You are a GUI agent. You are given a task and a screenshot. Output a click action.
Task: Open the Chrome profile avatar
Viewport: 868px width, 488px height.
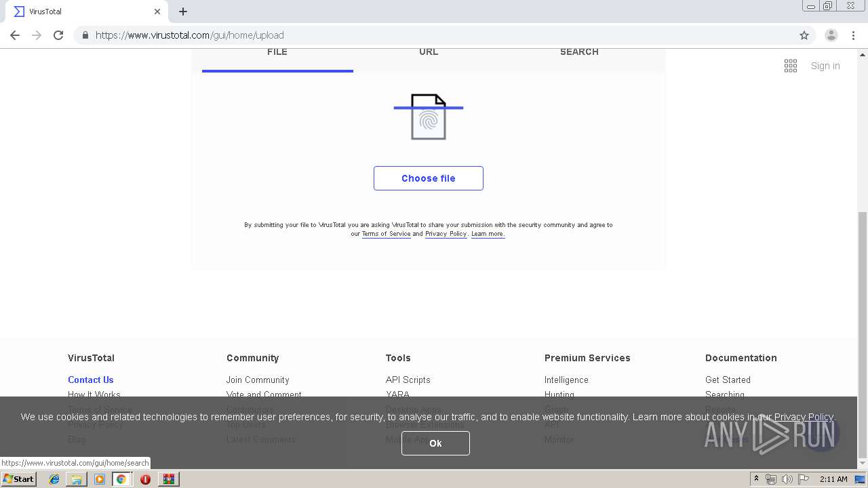click(831, 35)
